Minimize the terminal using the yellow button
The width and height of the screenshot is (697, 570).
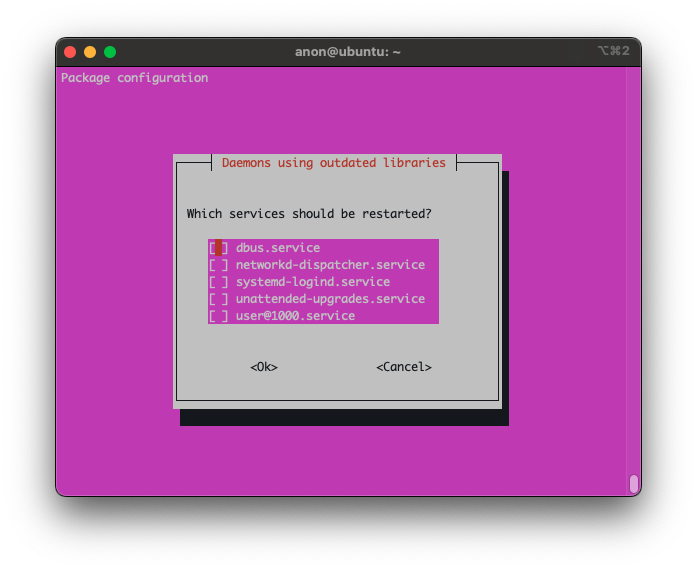click(90, 52)
